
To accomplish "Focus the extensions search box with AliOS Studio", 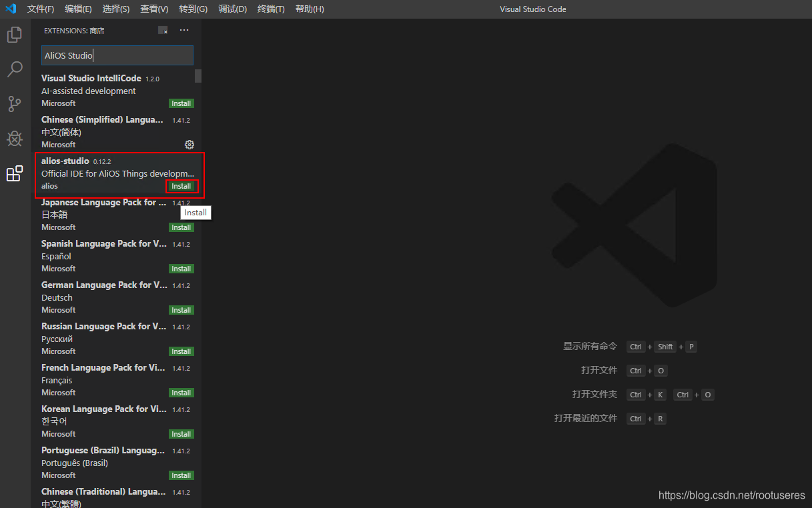I will (117, 55).
